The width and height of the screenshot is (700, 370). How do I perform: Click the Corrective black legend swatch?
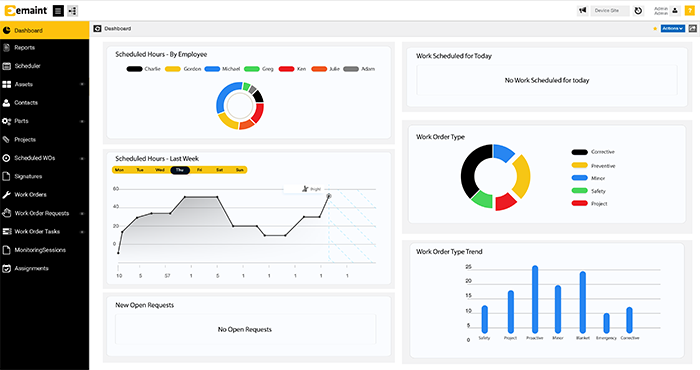[x=579, y=152]
